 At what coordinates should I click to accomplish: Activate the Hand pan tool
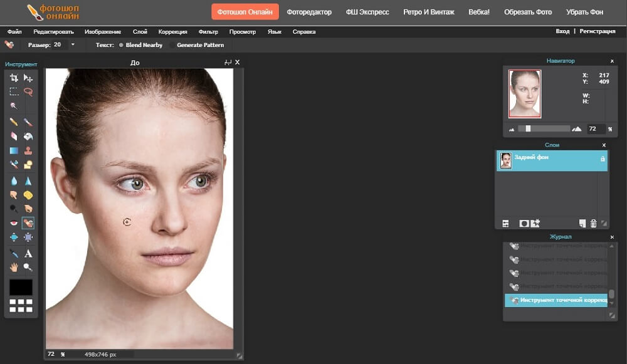14,268
